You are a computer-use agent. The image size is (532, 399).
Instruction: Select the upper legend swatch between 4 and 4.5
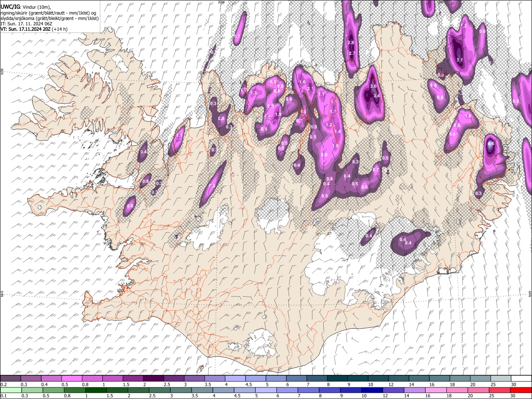coord(235,378)
